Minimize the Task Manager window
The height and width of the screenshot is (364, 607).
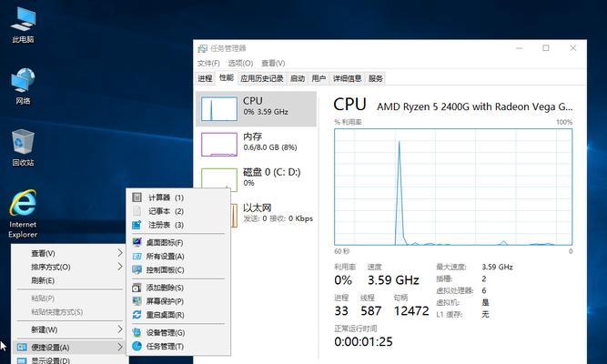(520, 48)
